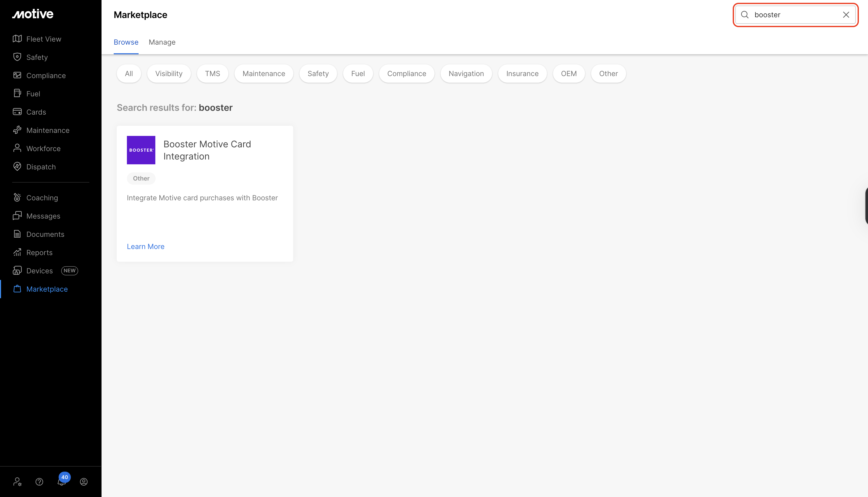
Task: Click into the marketplace search field
Action: 796,15
